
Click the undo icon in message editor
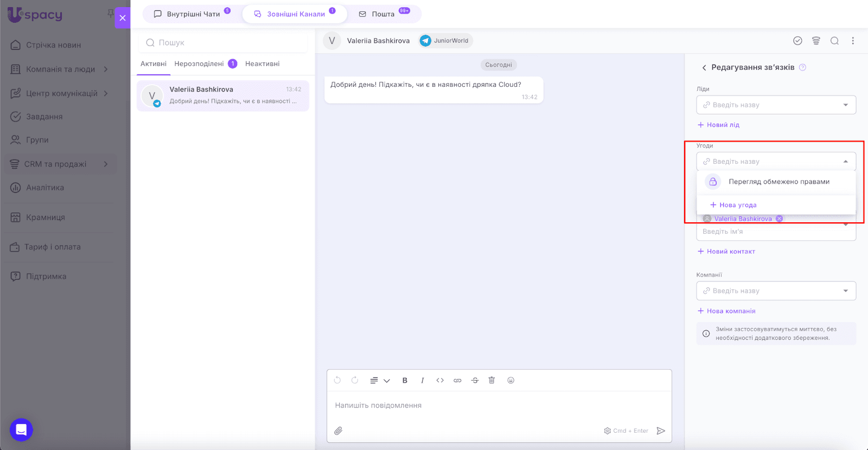tap(337, 380)
